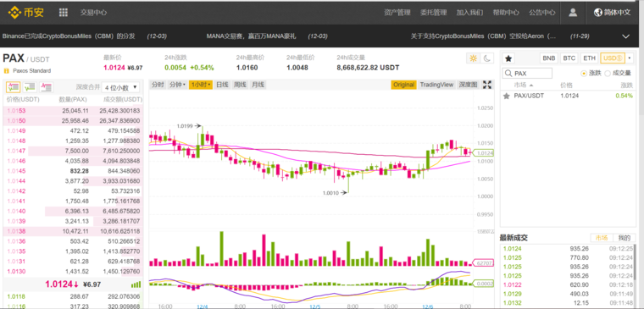Select 涨跌 sort radio button
The image size is (644, 309).
click(x=584, y=74)
